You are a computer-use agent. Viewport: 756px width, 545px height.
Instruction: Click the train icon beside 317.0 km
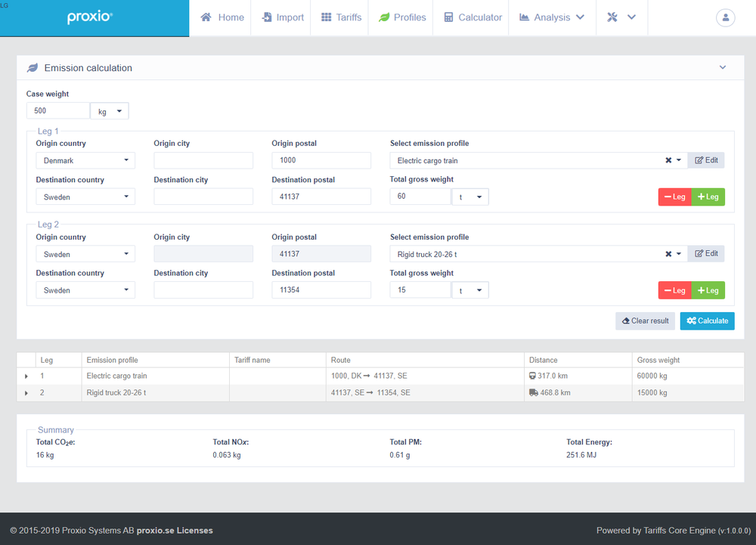click(532, 376)
